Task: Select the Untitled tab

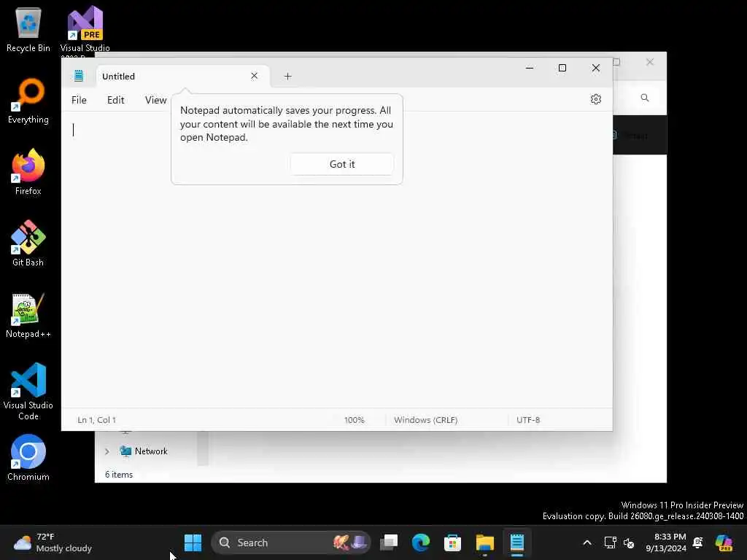Action: pyautogui.click(x=183, y=76)
